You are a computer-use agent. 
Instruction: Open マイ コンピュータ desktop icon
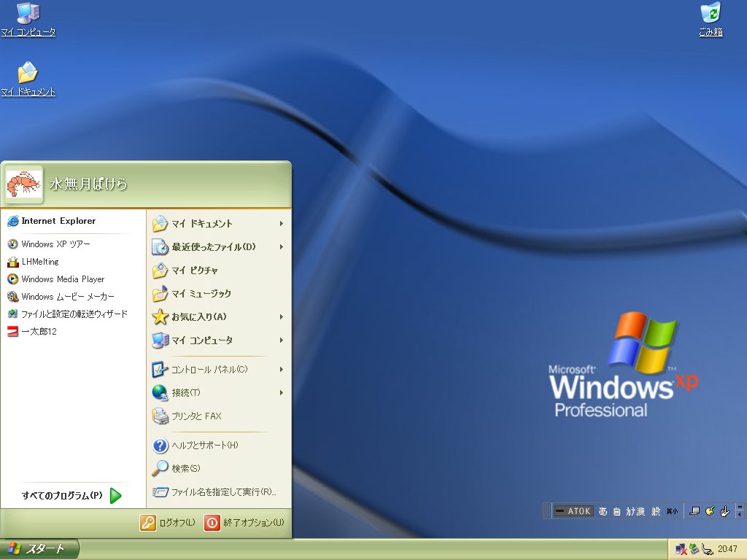[28, 19]
